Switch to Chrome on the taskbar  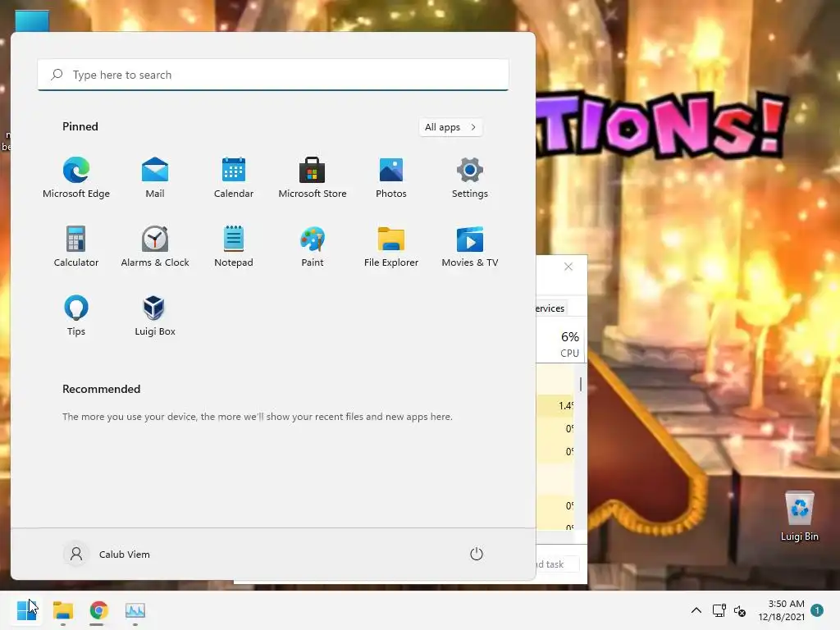98,610
